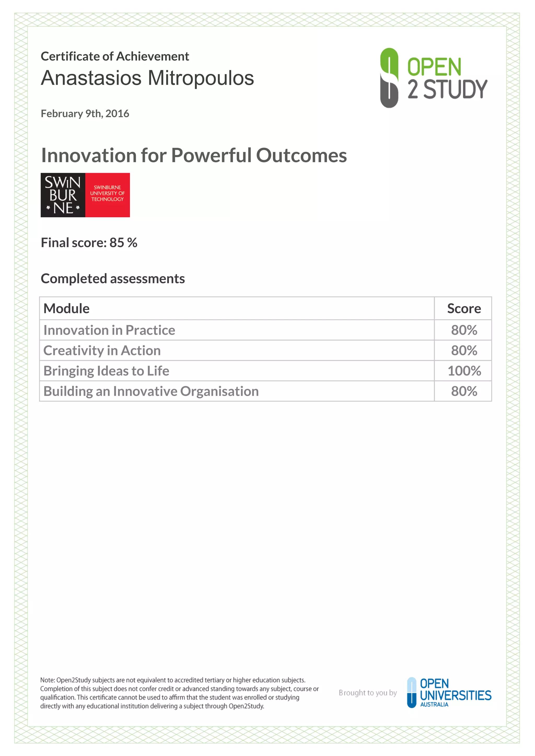The image size is (535, 756).
Task: Click the Module column header
Action: click(67, 309)
